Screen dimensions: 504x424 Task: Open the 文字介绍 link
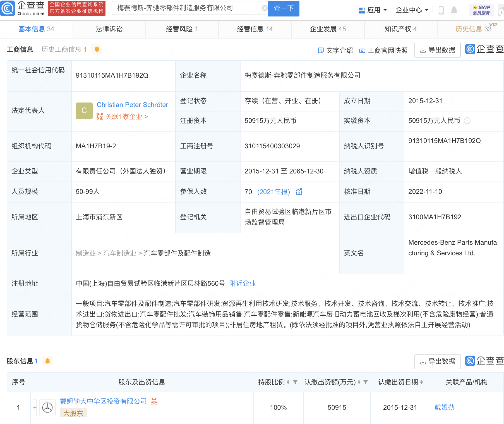(x=335, y=50)
